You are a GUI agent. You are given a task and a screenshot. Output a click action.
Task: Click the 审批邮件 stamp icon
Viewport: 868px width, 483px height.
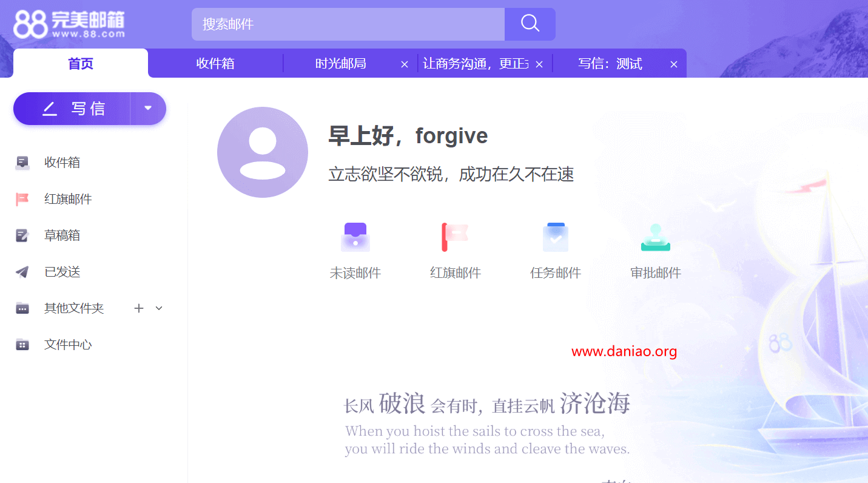(656, 237)
